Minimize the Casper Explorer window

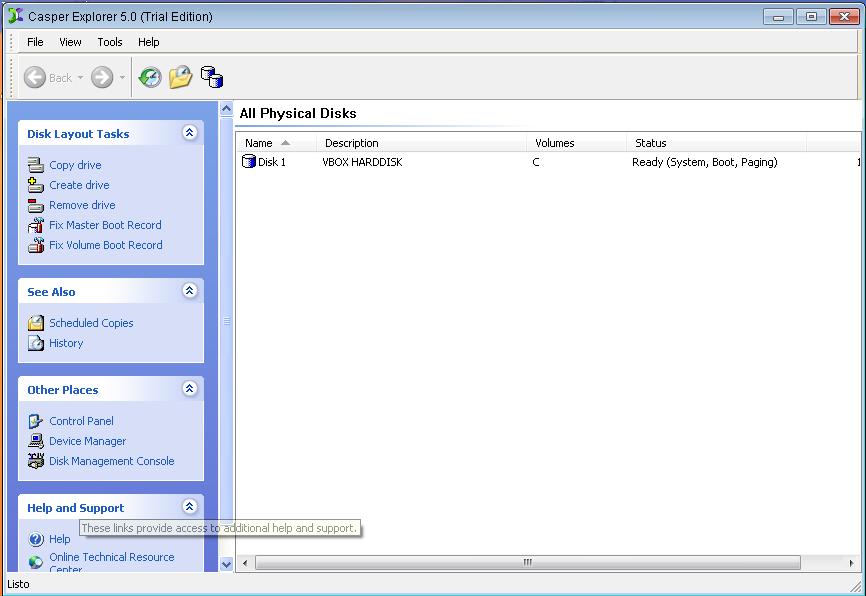pyautogui.click(x=778, y=17)
